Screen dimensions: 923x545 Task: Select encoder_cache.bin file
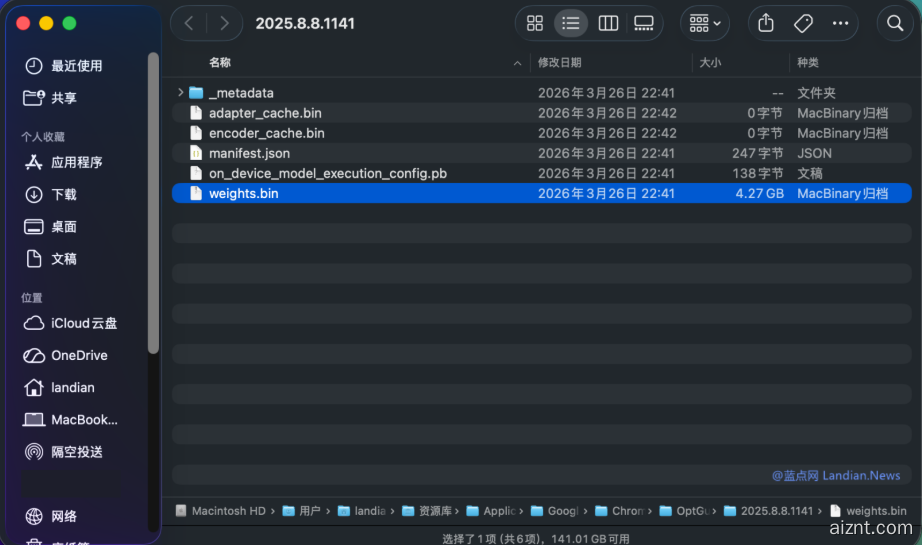click(x=542, y=133)
